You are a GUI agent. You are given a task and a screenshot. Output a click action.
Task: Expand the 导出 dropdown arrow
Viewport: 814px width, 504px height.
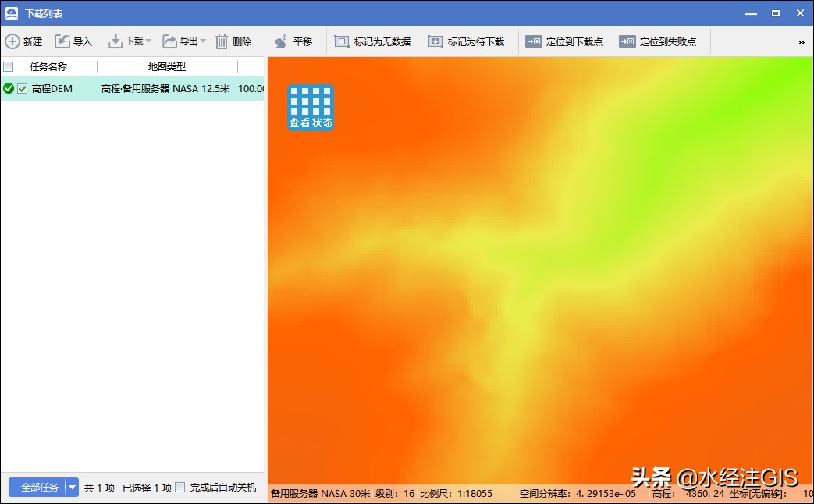[x=203, y=41]
